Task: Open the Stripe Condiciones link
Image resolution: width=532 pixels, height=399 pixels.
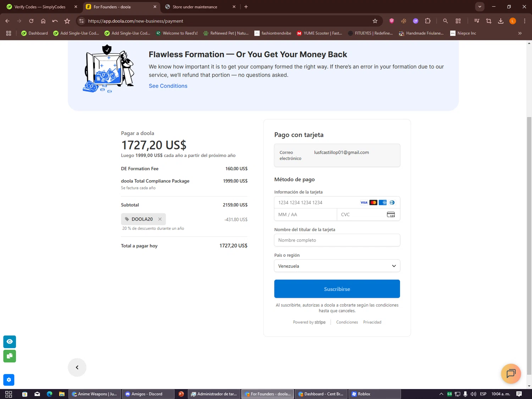Action: pos(347,322)
